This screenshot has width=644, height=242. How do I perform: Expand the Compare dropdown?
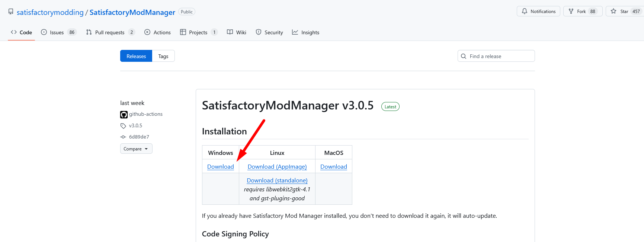click(136, 149)
